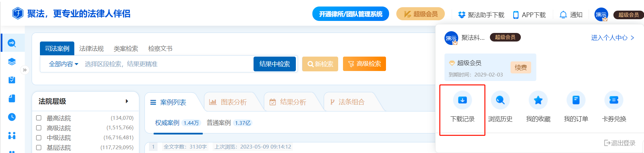This screenshot has width=644, height=153.
Task: Check the 高级法院 checkbox
Action: (39, 128)
